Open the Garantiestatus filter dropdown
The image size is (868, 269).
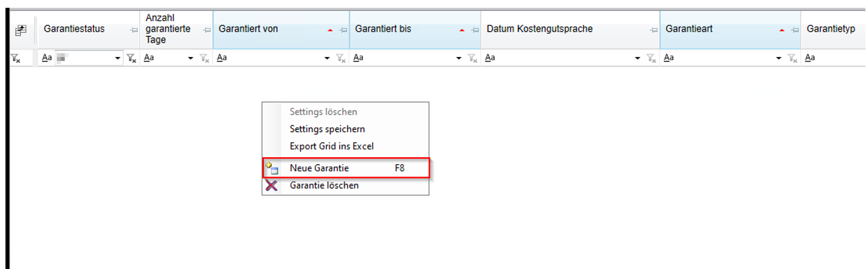pyautogui.click(x=118, y=58)
